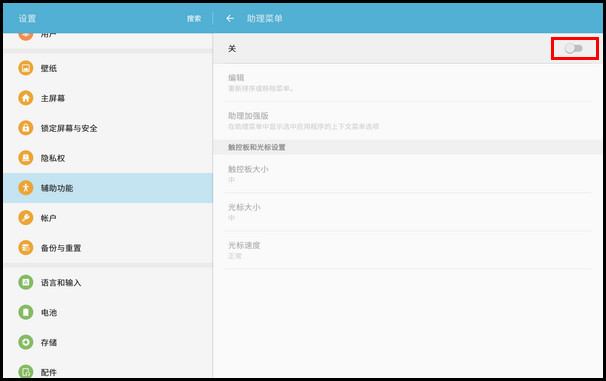This screenshot has width=606, height=381.
Task: Click the 锁定屏幕与安全 lock icon
Action: click(26, 128)
